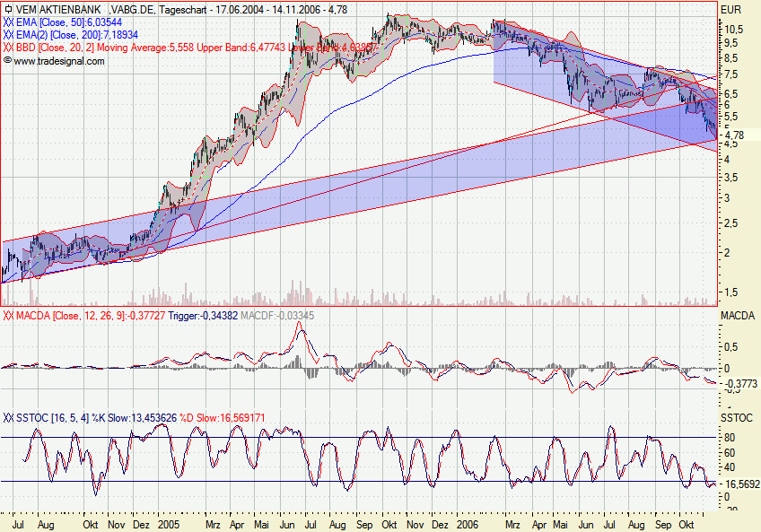Click the 2006 year label on time axis
Screen dimensions: 761x532
coord(468,525)
